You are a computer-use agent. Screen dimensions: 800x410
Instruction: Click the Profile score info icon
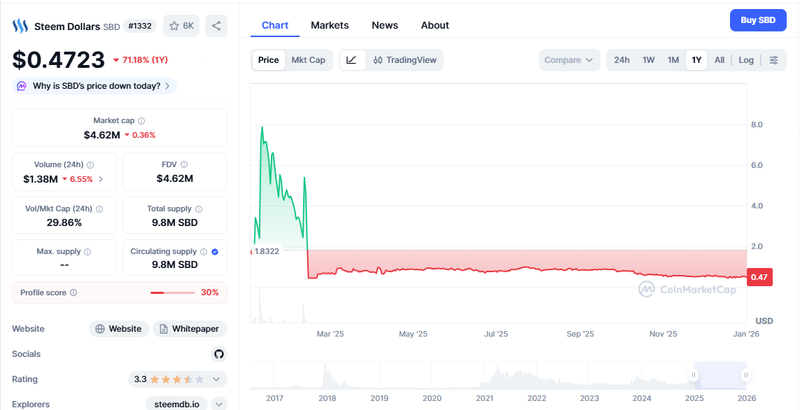tap(73, 293)
